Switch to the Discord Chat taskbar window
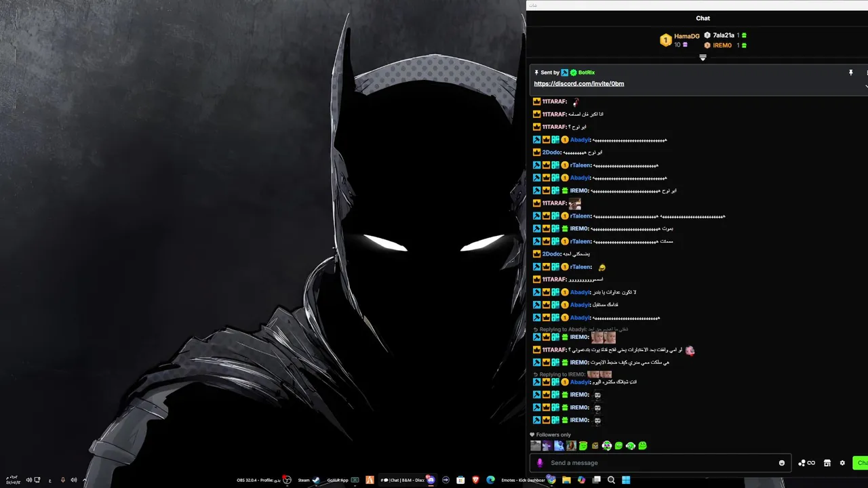The width and height of the screenshot is (868, 488). [x=406, y=480]
